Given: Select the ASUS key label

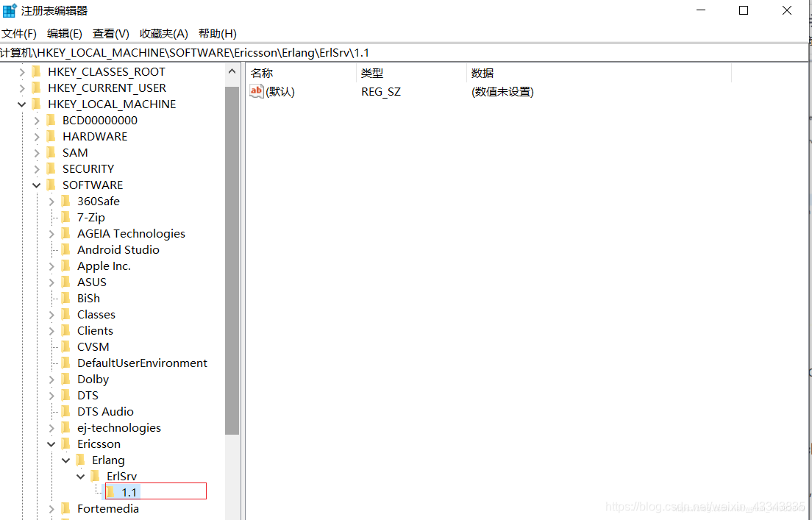Looking at the screenshot, I should point(92,282).
